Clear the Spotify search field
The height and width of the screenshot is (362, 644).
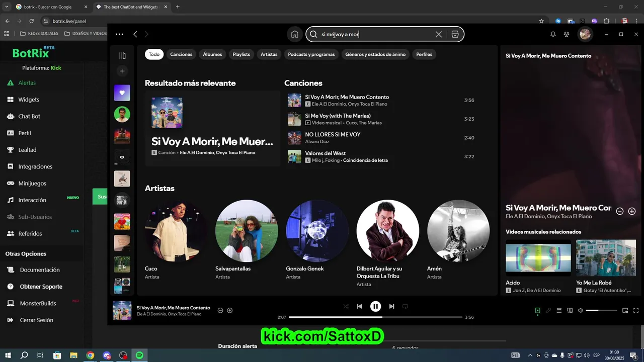coord(439,34)
